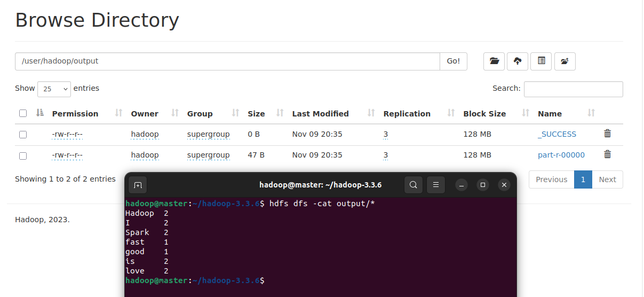The height and width of the screenshot is (297, 644).
Task: Select page 1 in pagination
Action: click(583, 179)
